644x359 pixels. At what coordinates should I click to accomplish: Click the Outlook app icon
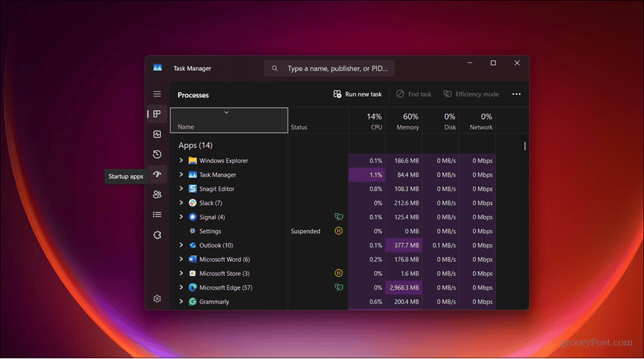[x=192, y=245]
